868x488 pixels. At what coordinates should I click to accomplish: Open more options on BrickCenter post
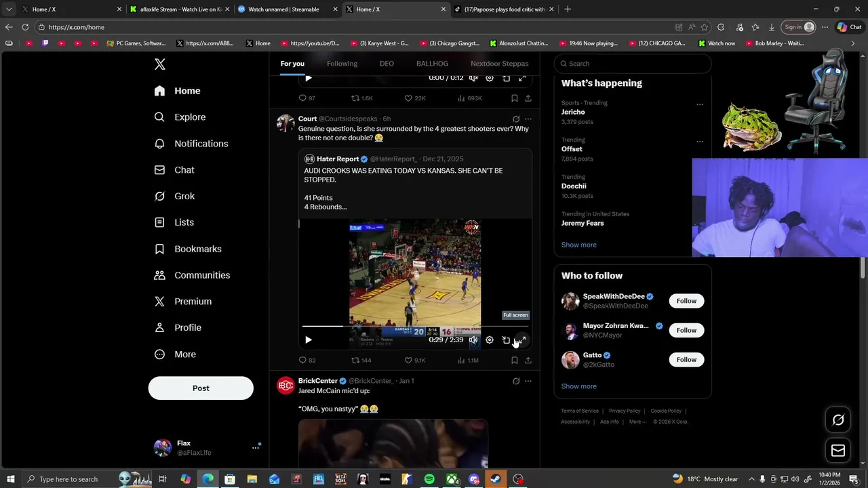point(528,381)
